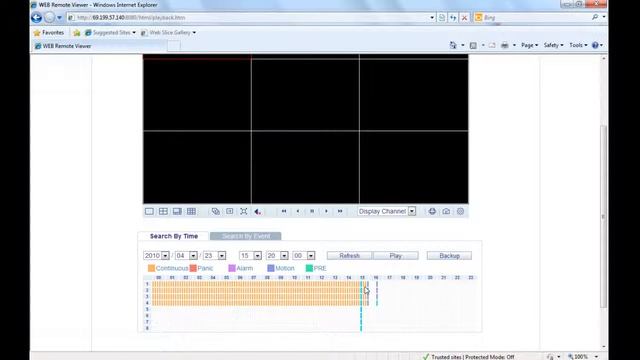Click the hour 16 column header in timeline
Viewport: 640px width, 360px height.
click(x=376, y=278)
